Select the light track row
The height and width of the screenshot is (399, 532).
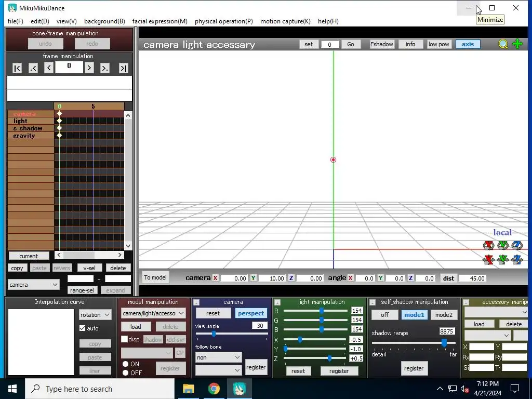[31, 121]
